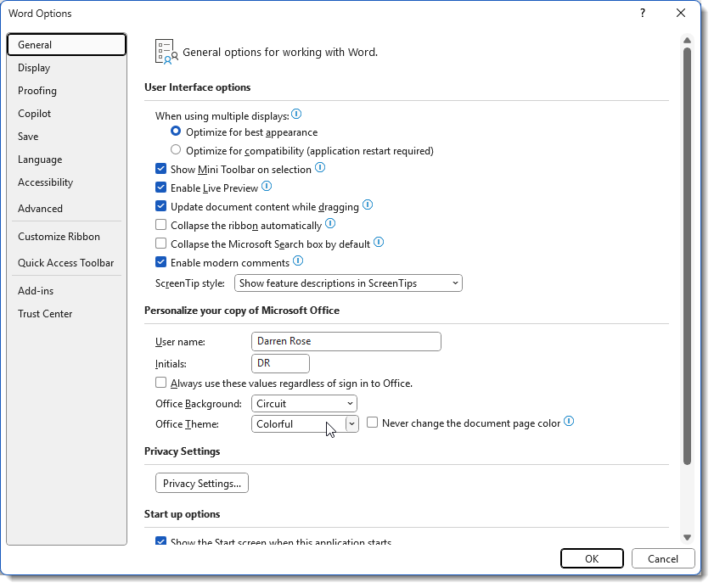Click info icon beside Enable modern comments

[298, 260]
